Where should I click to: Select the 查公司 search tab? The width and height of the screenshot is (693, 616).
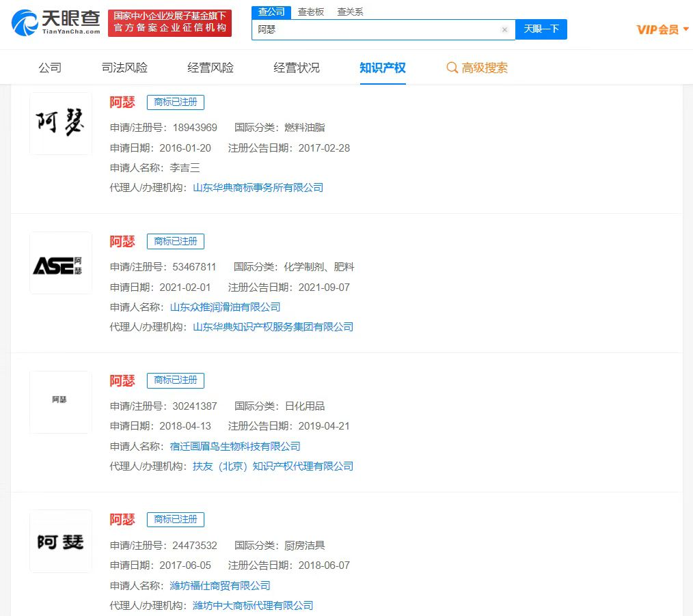tap(271, 12)
